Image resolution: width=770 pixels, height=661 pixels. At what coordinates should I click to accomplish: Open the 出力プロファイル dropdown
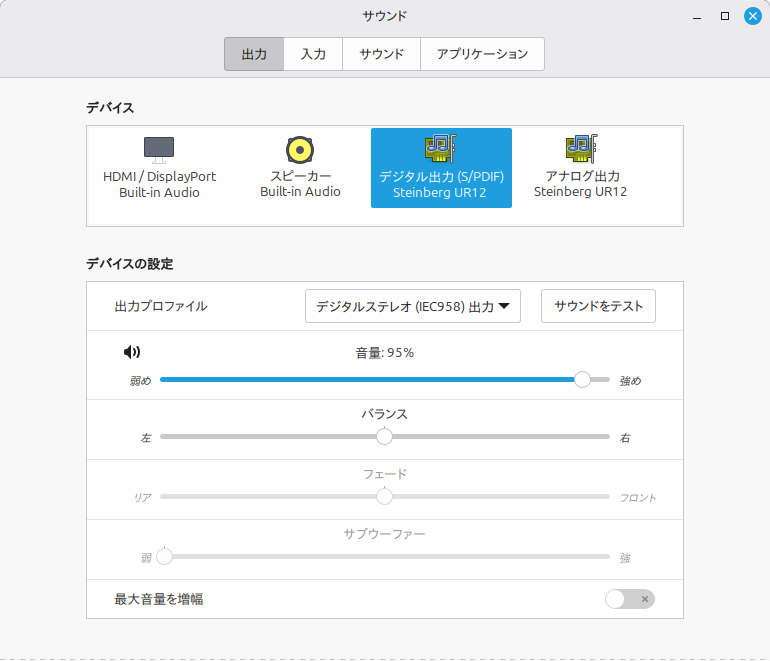tap(412, 307)
